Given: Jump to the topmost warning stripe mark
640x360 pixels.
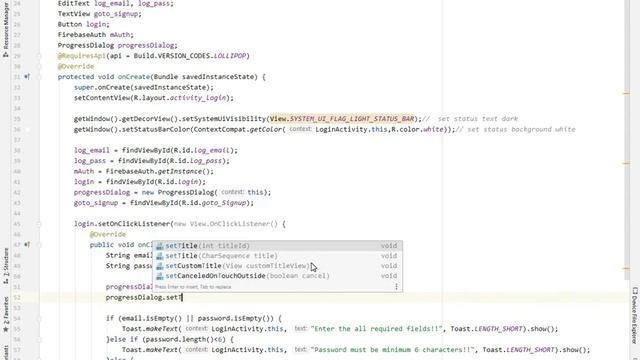Looking at the screenshot, I should tap(626, 93).
